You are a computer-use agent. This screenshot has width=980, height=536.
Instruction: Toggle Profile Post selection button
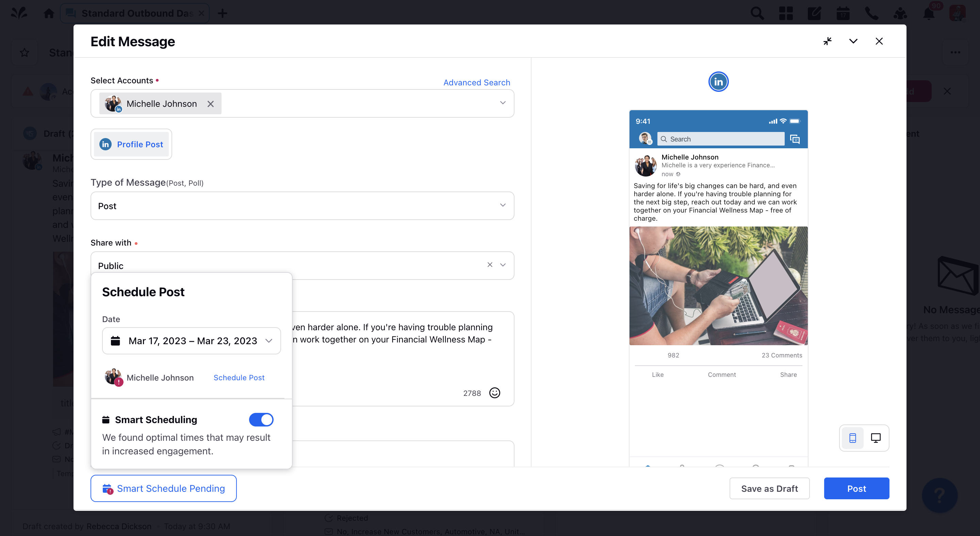click(x=131, y=144)
